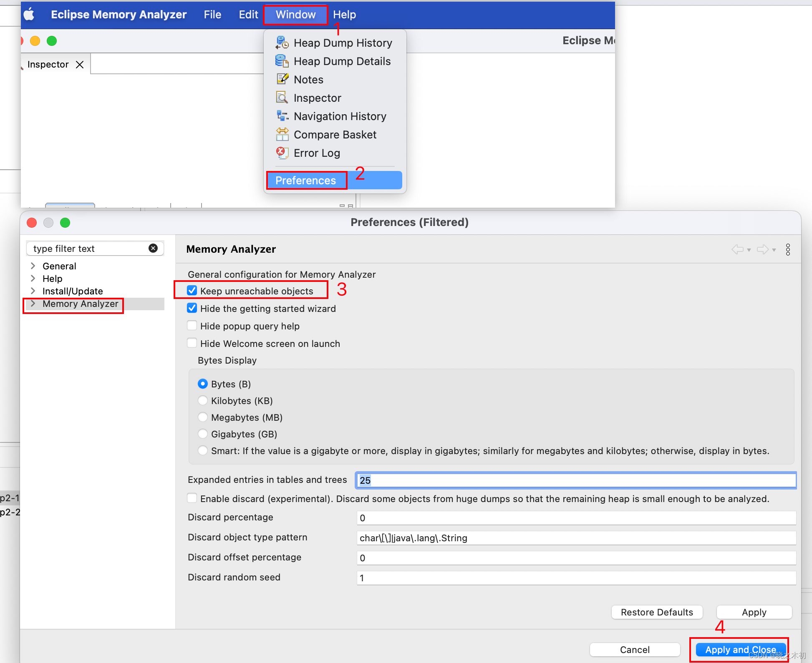Choose Notes from the Window menu

[334, 80]
